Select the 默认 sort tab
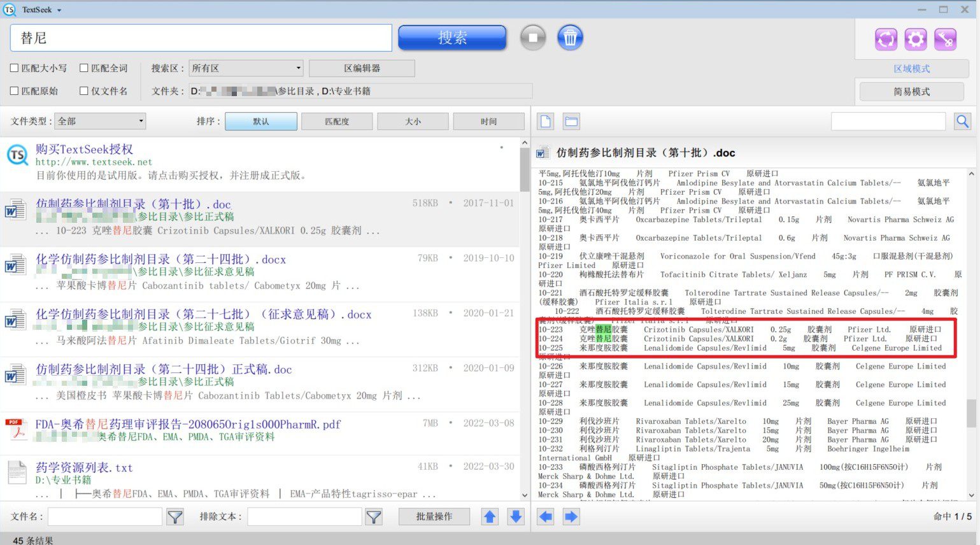This screenshot has width=980, height=545. pos(261,121)
